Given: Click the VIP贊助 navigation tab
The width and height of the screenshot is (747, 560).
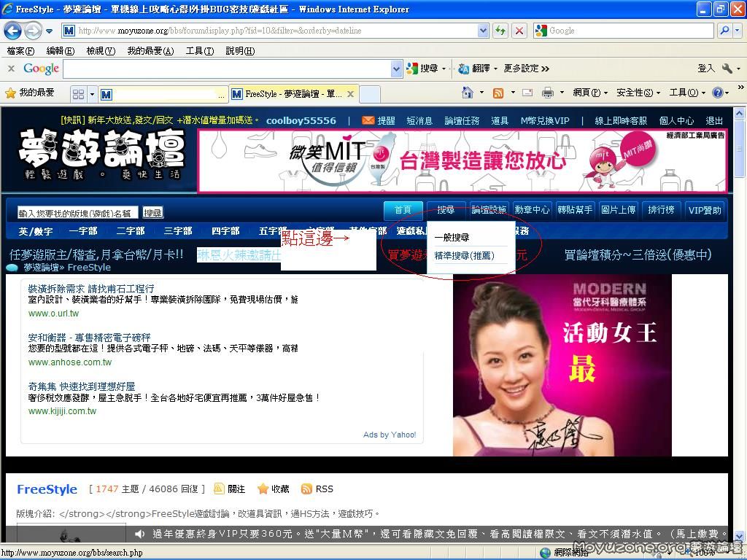Looking at the screenshot, I should (x=705, y=210).
